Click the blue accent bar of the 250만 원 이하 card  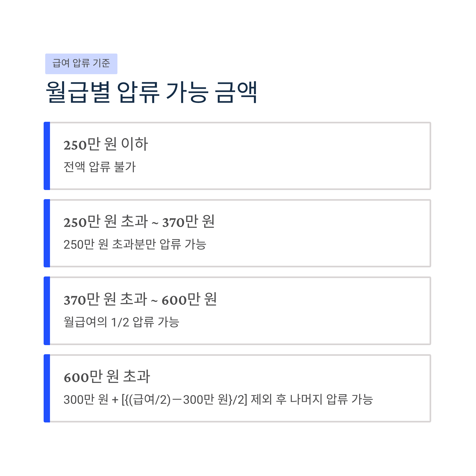(x=47, y=156)
